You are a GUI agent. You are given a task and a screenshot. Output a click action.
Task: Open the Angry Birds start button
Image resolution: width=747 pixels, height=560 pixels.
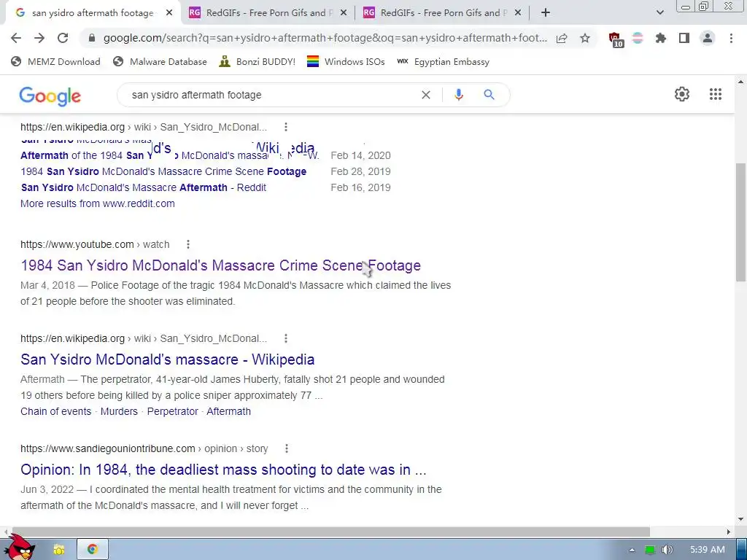tap(20, 548)
